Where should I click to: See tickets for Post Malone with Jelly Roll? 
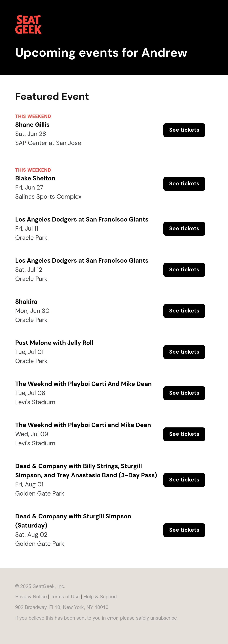[184, 352]
